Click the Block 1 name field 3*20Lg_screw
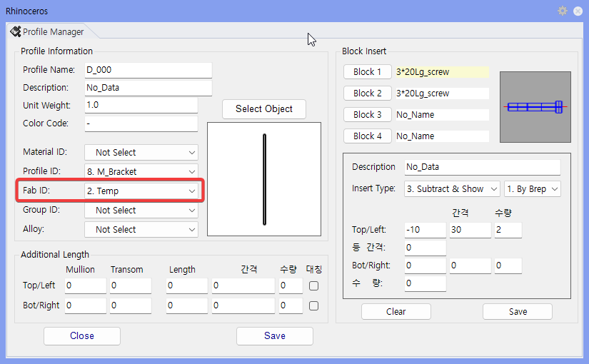This screenshot has height=364, width=589. (442, 72)
